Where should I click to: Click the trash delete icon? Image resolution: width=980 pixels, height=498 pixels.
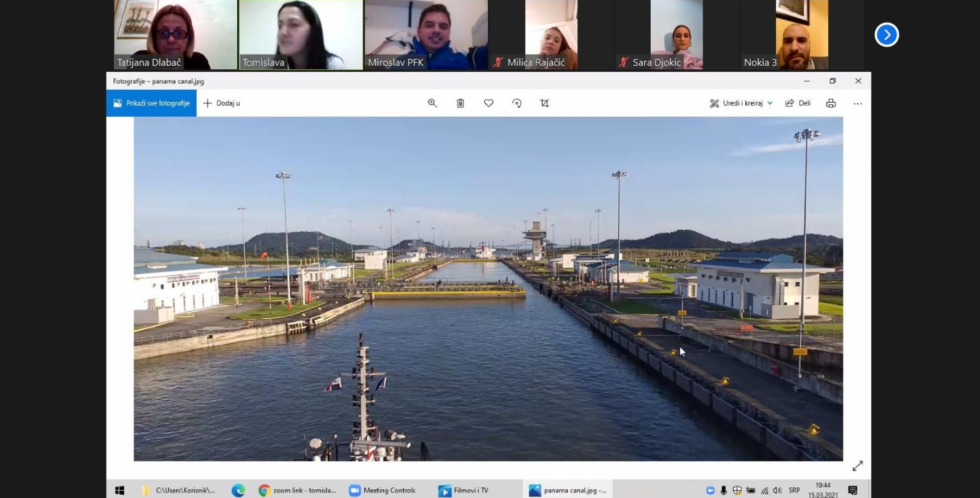pyautogui.click(x=460, y=103)
